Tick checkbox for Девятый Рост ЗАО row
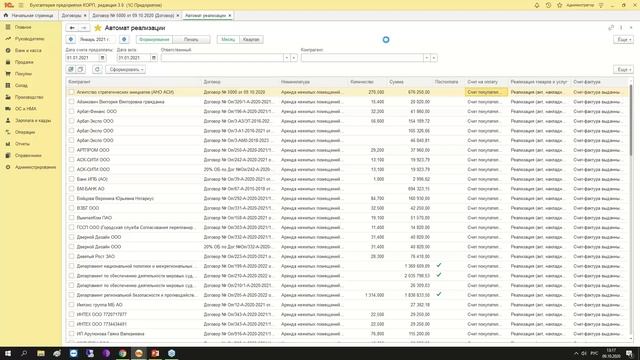This screenshot has width=640, height=360. (71, 256)
